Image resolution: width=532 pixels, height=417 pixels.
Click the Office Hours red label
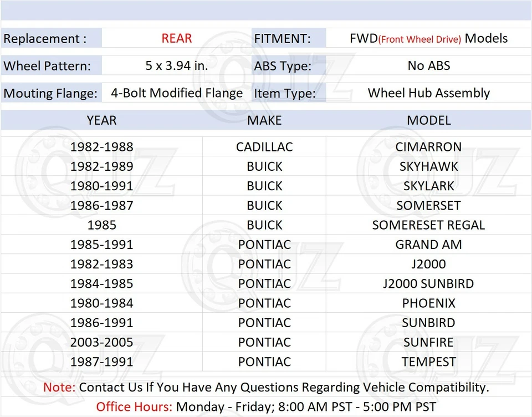pos(134,406)
